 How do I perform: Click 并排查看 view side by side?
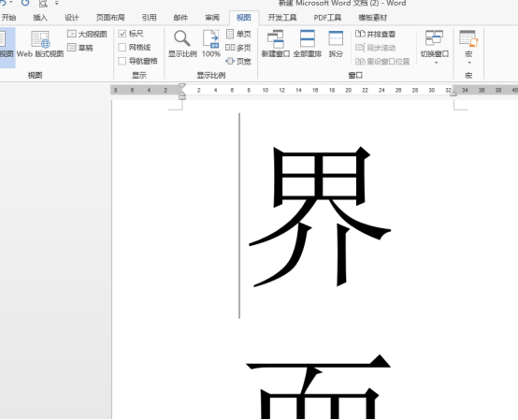[375, 34]
